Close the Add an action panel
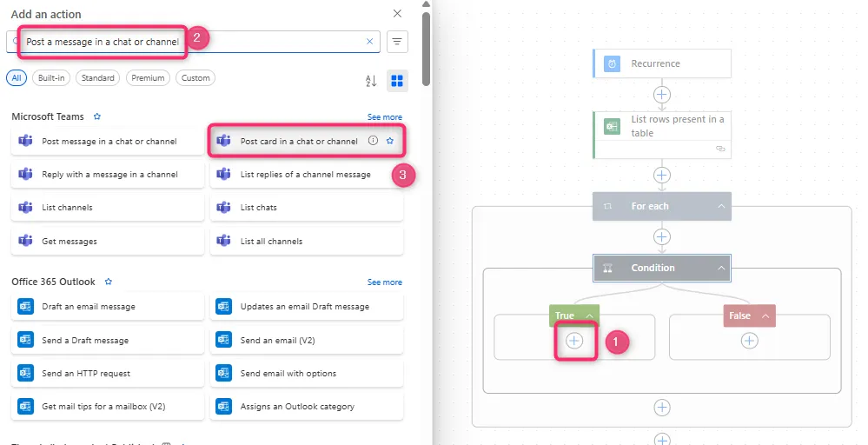The width and height of the screenshot is (868, 445). coord(398,14)
